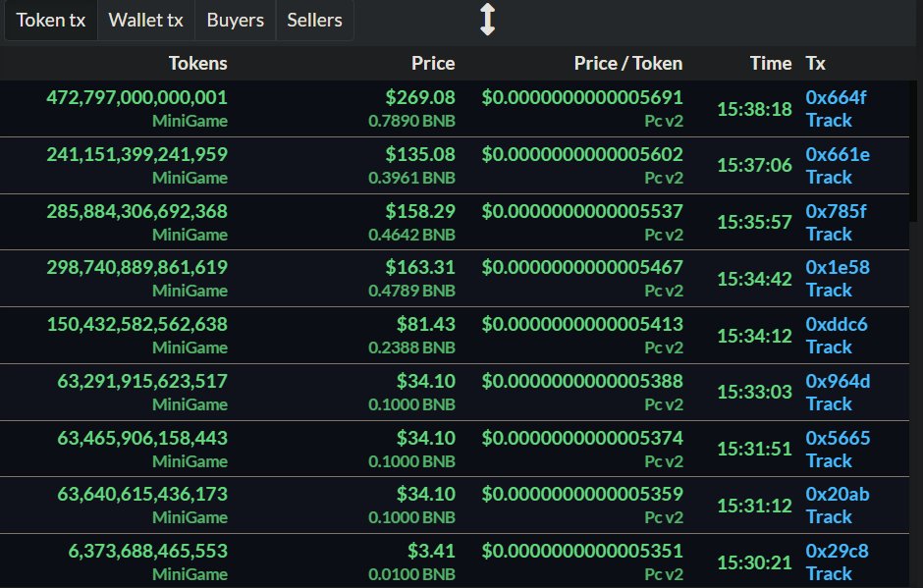Viewport: 923px width, 588px height.
Task: Click the Time column header
Action: tap(771, 63)
